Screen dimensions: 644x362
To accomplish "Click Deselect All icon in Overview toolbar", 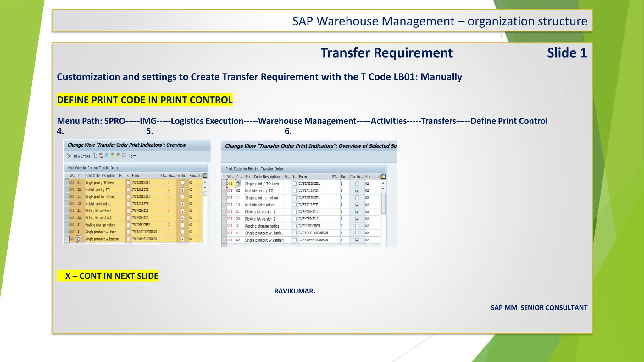I will [x=124, y=156].
